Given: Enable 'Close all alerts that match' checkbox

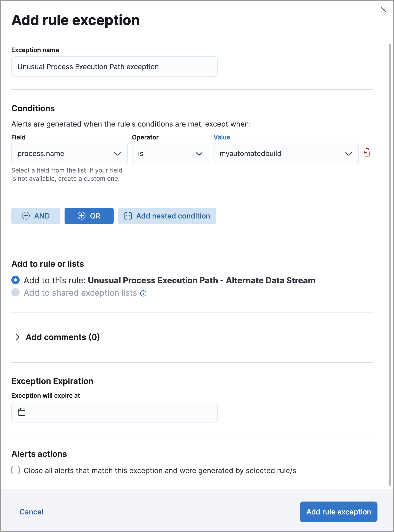Looking at the screenshot, I should [15, 470].
